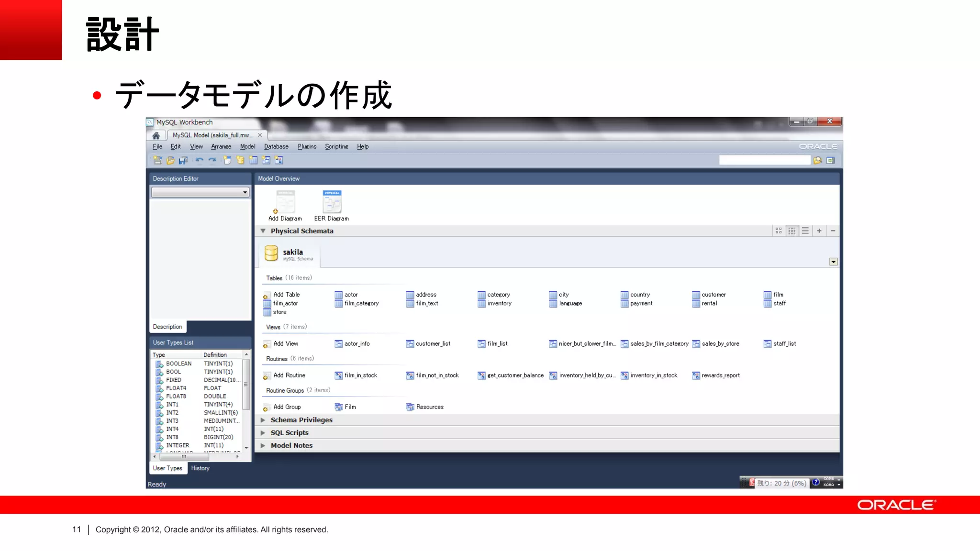Viewport: 980px width, 551px height.
Task: Expand the SQL Scripts section
Action: coord(263,432)
